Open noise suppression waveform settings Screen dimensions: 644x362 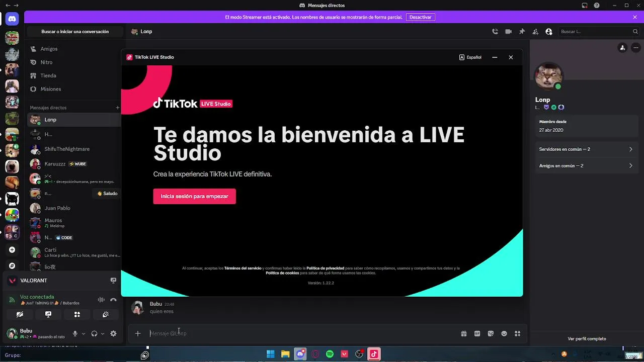click(x=101, y=300)
